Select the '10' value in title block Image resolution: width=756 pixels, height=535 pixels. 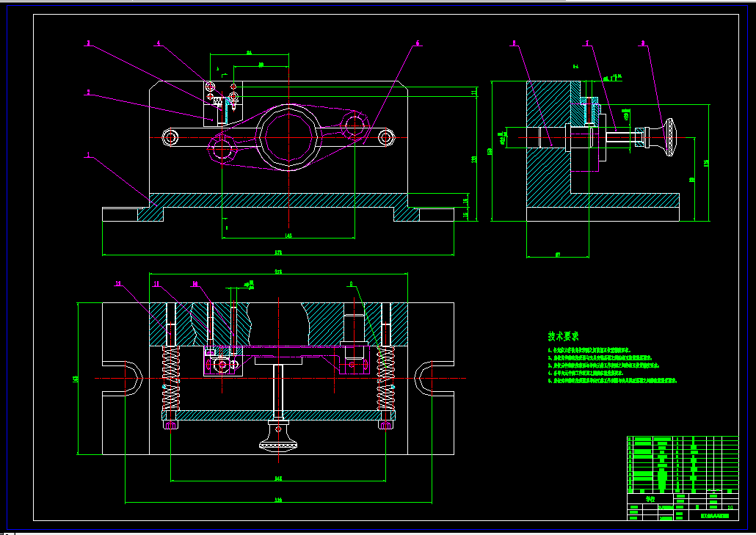click(730, 508)
